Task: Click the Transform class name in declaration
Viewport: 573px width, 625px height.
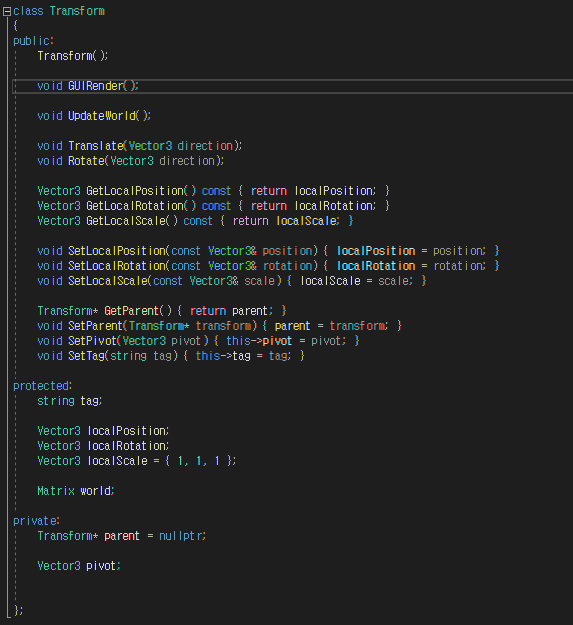Action: pos(77,11)
